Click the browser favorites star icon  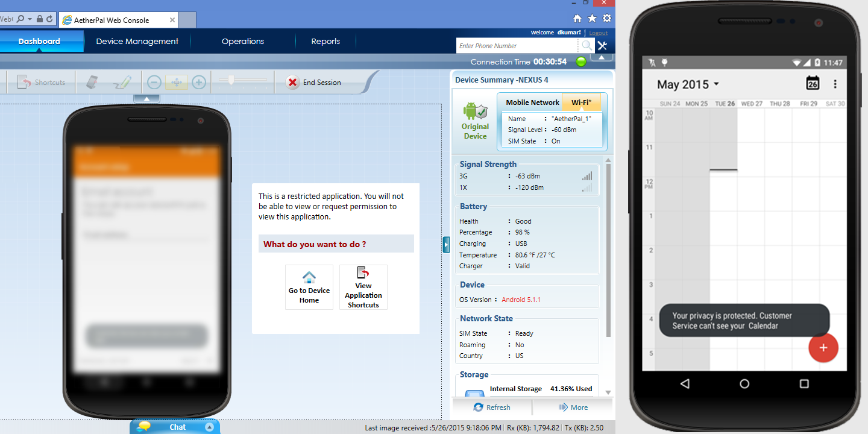point(592,19)
